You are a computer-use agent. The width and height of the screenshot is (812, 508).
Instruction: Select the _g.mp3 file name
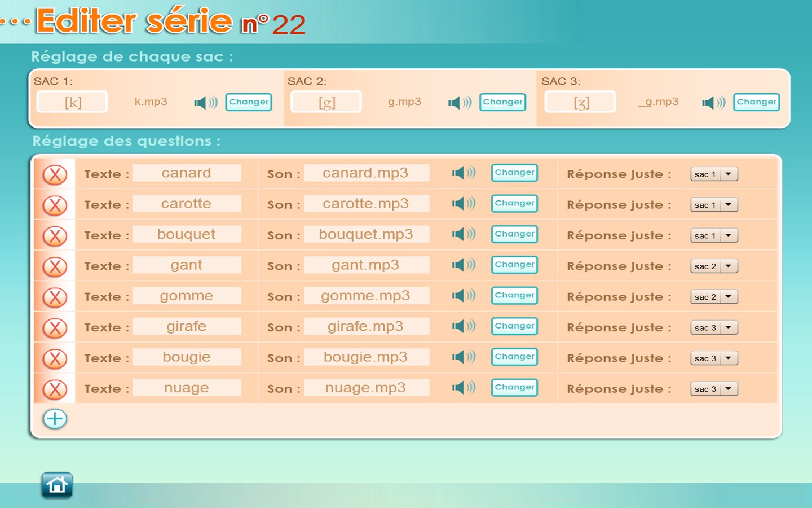[x=659, y=102]
